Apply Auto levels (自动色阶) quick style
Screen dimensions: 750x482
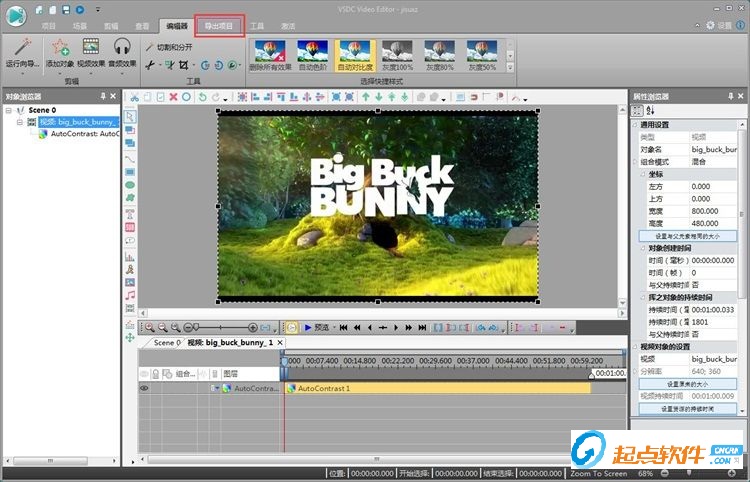[x=313, y=56]
